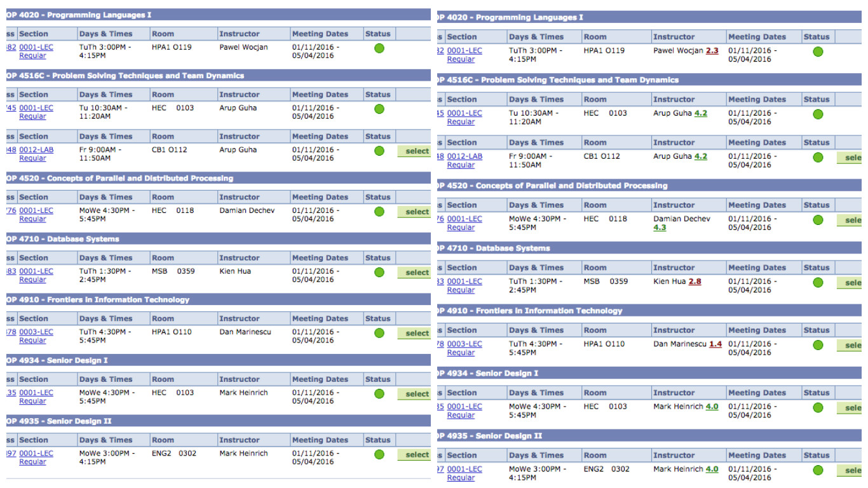This screenshot has height=488, width=868.
Task: Open Arup Guha's 4.2 rating in the Tu 10:30AM row
Action: pyautogui.click(x=701, y=114)
